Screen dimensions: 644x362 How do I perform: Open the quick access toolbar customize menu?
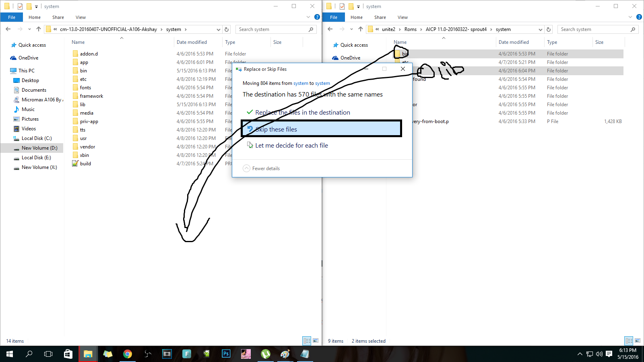[36, 6]
